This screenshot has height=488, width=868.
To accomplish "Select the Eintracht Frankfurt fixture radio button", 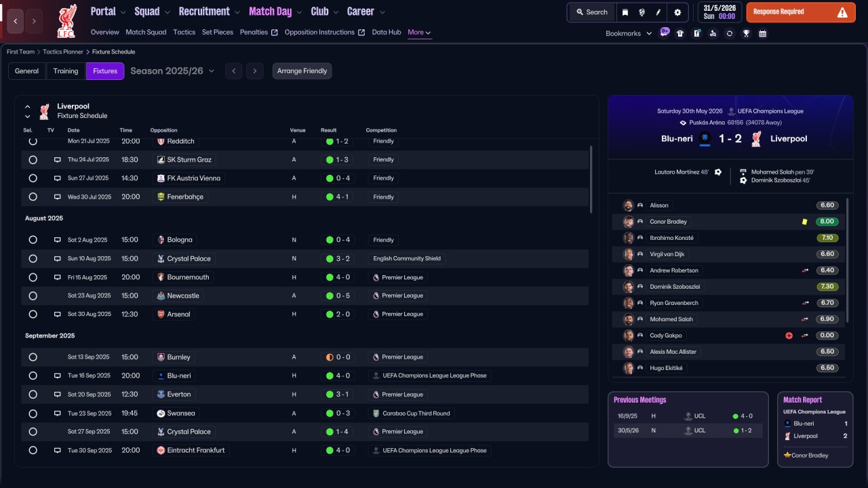I will (x=33, y=450).
